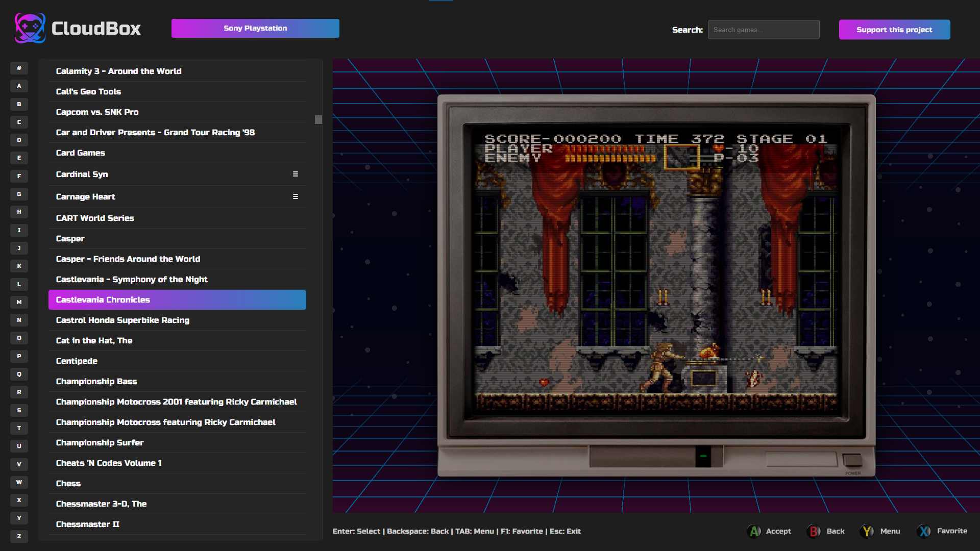980x551 pixels.
Task: Select Championship Motocross 2001 featuring Ricky Carmichael
Action: (177, 402)
